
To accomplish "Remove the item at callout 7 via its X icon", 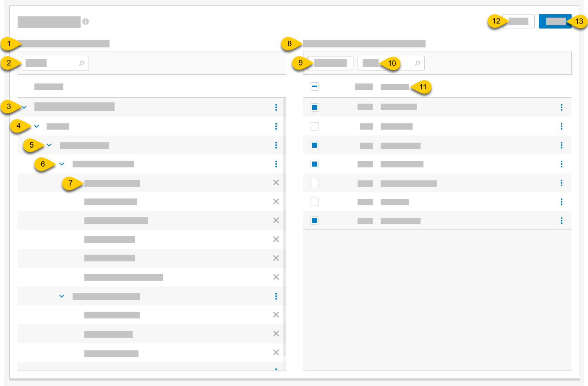I will (276, 183).
